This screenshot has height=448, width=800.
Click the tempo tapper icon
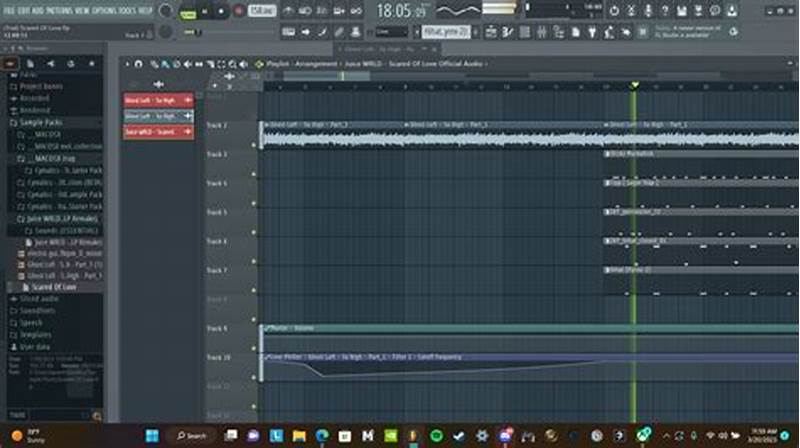coord(609,32)
